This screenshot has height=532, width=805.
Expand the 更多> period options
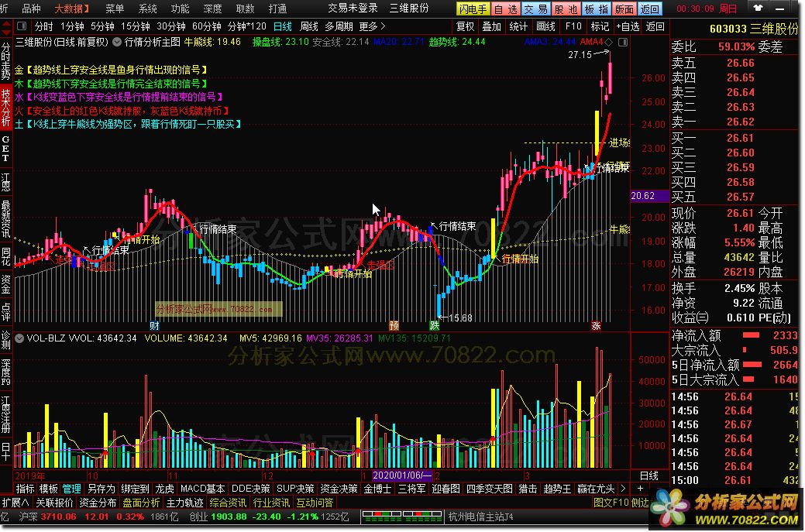pyautogui.click(x=368, y=26)
